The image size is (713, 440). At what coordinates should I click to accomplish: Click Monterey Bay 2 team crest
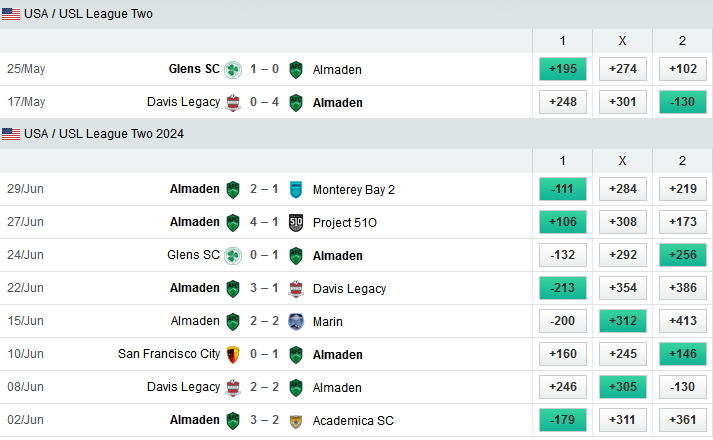[296, 190]
